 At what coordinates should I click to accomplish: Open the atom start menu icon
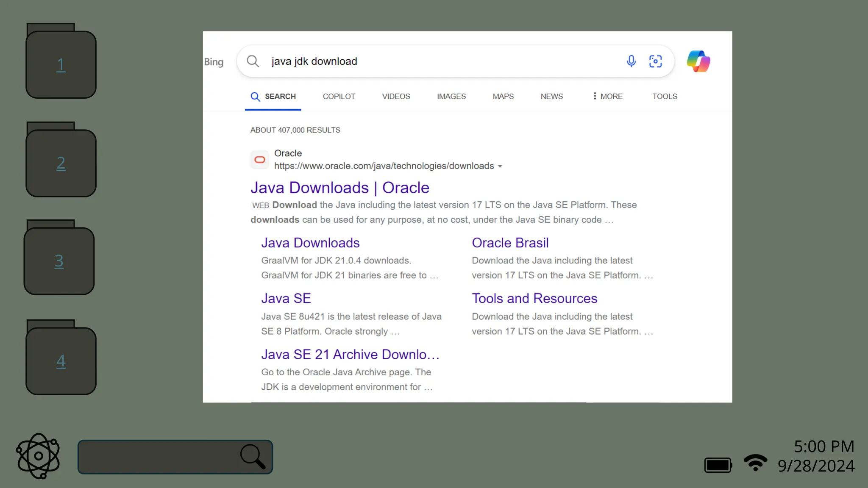(38, 456)
